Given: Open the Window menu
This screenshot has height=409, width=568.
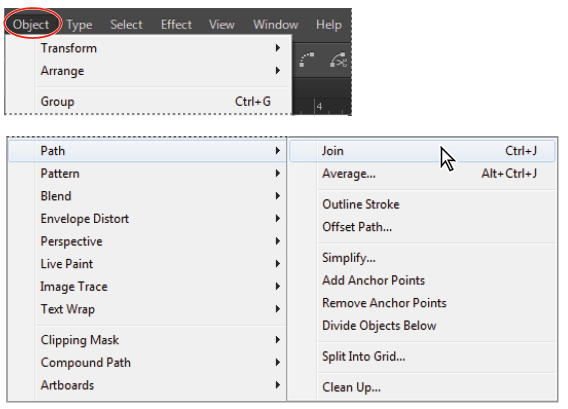Looking at the screenshot, I should point(276,25).
